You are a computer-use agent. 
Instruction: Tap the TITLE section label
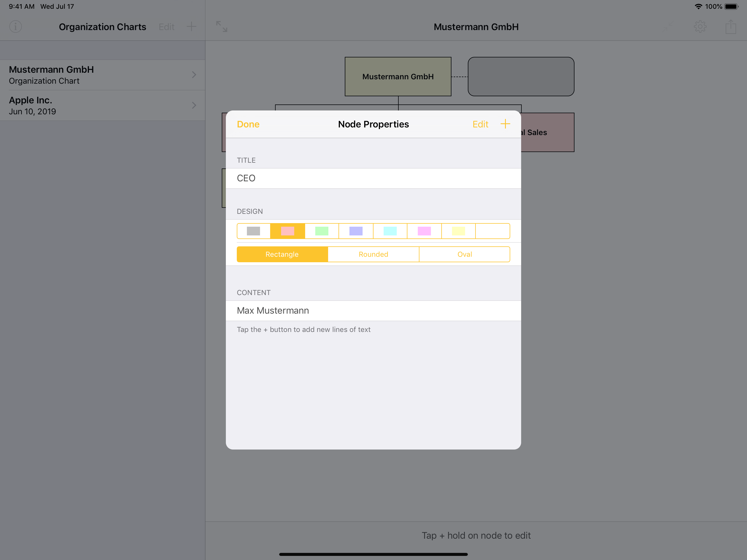coord(246,161)
